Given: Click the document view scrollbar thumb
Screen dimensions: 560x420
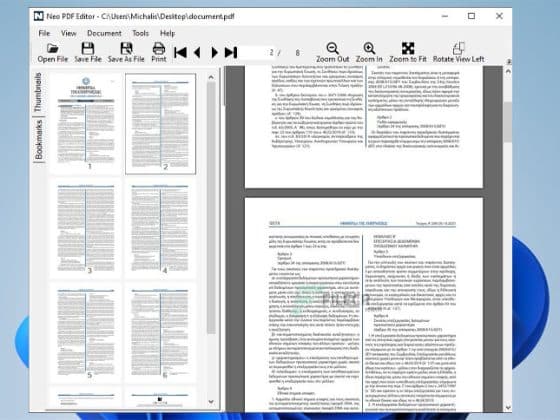Looking at the screenshot, I should pos(508,122).
